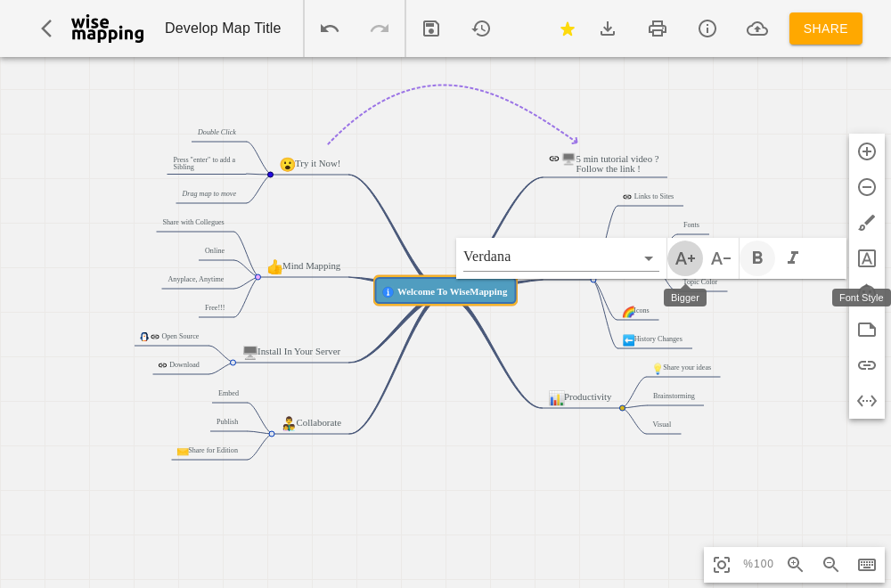This screenshot has width=891, height=588.
Task: Select the Brainstorming subtopic
Action: click(x=674, y=396)
